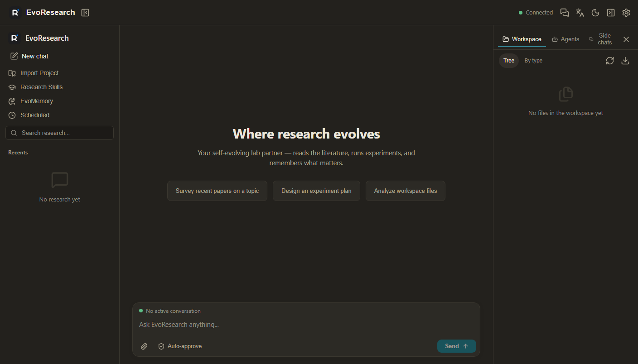This screenshot has height=364, width=638.
Task: Attach a file with the paperclip icon
Action: (x=144, y=346)
